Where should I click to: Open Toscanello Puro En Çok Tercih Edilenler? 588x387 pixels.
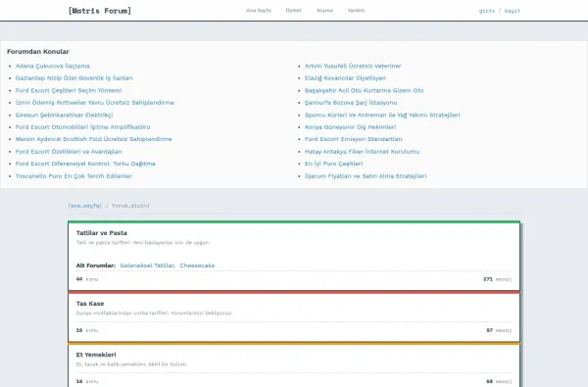point(73,176)
